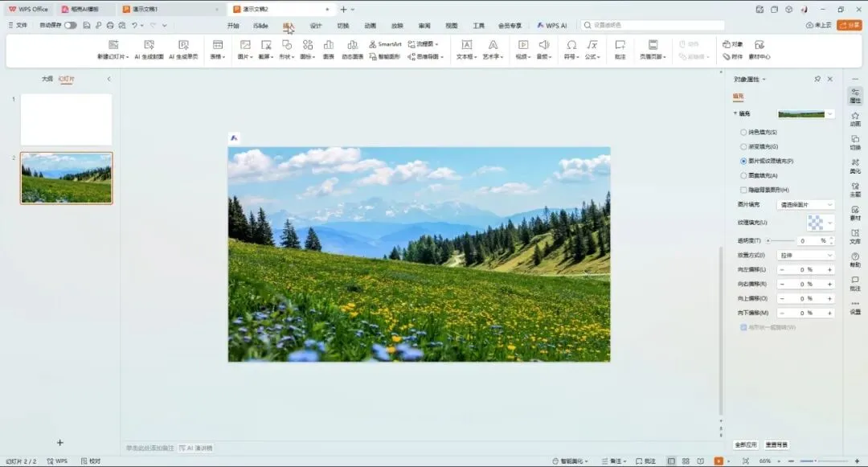Viewport: 868px width, 467px height.
Task: Click the Dynamic Chart (动态图表) icon
Action: (x=352, y=45)
